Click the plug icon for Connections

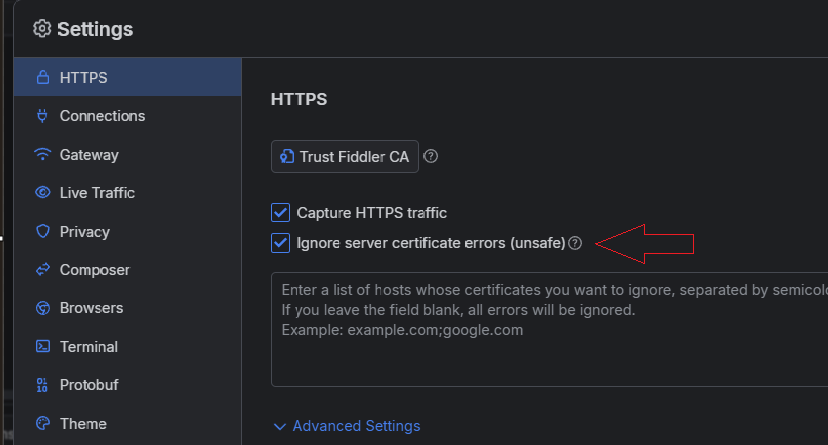coord(42,116)
